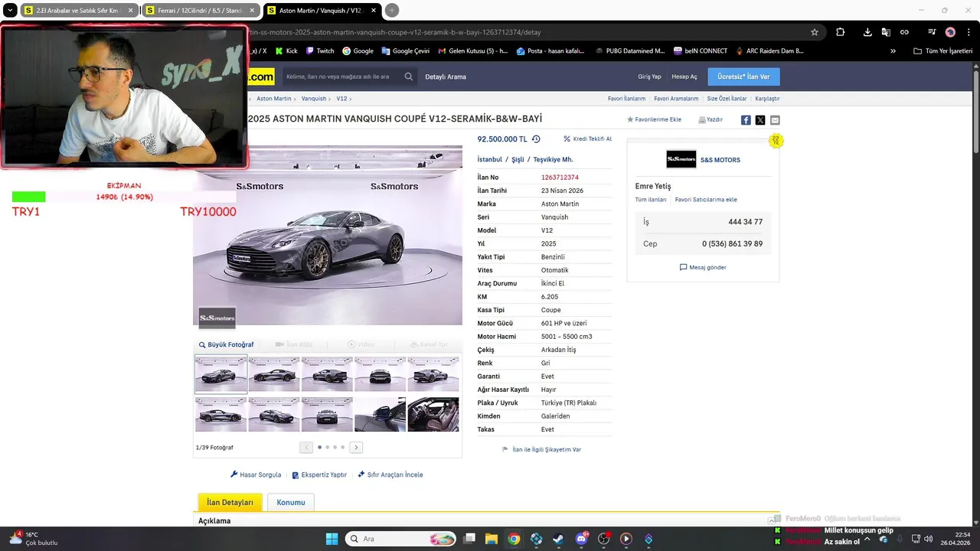Screen dimensions: 980x551
Task: Click the Windows Start button
Action: click(332, 539)
